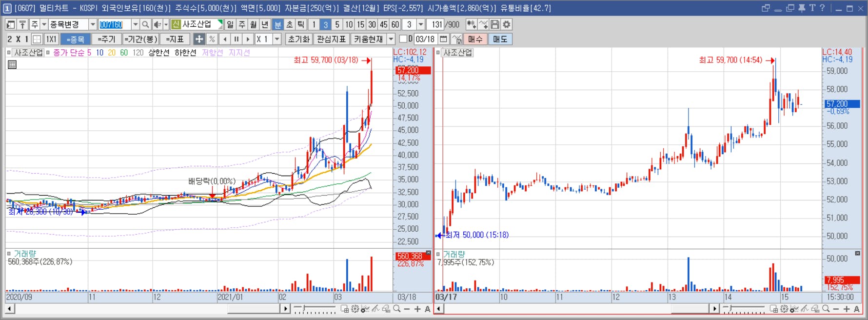
Task: Click the minus zoom-out icon under the left chart
Action: [407, 309]
